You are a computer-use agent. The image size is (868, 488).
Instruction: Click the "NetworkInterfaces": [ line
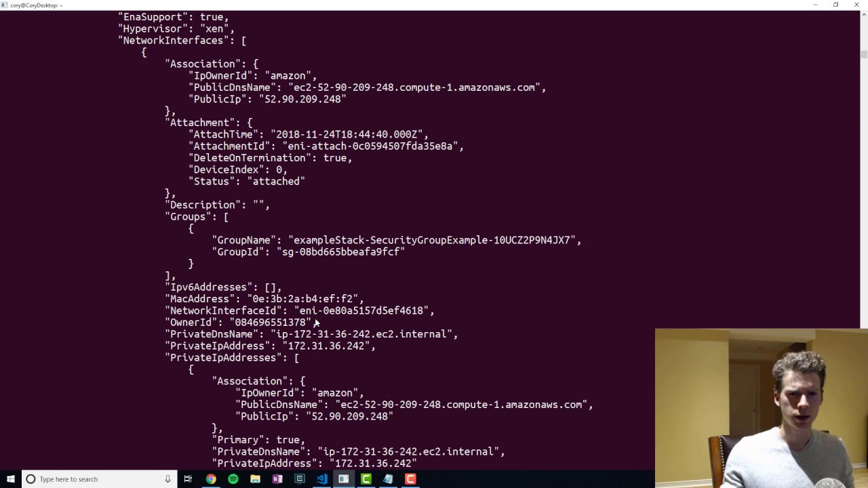pos(182,41)
